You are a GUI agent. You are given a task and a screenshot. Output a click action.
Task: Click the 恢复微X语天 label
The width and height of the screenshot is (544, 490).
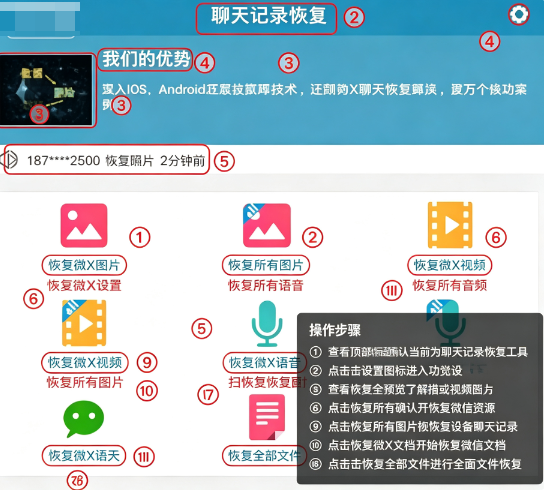point(84,455)
